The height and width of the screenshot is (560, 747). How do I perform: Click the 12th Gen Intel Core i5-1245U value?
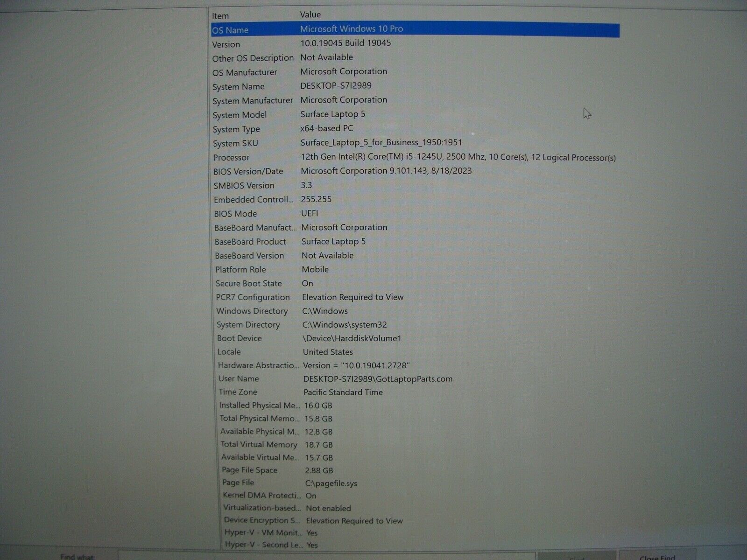coord(458,157)
